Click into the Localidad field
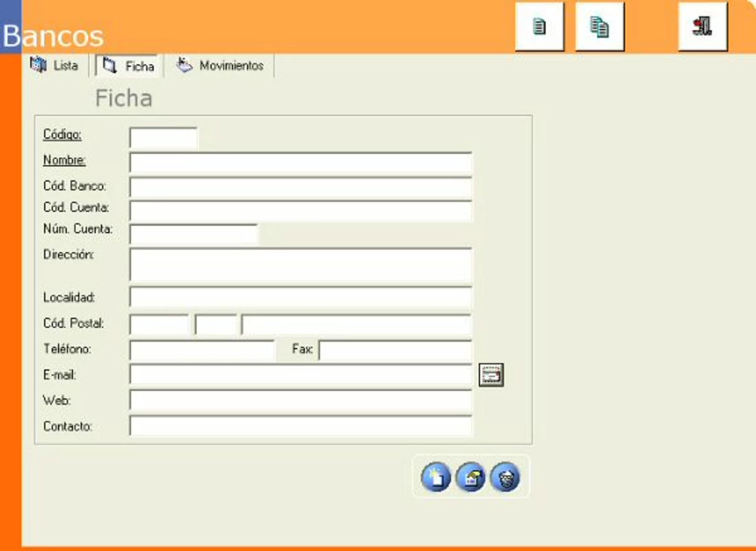Screen dimensions: 756x551 tap(301, 298)
